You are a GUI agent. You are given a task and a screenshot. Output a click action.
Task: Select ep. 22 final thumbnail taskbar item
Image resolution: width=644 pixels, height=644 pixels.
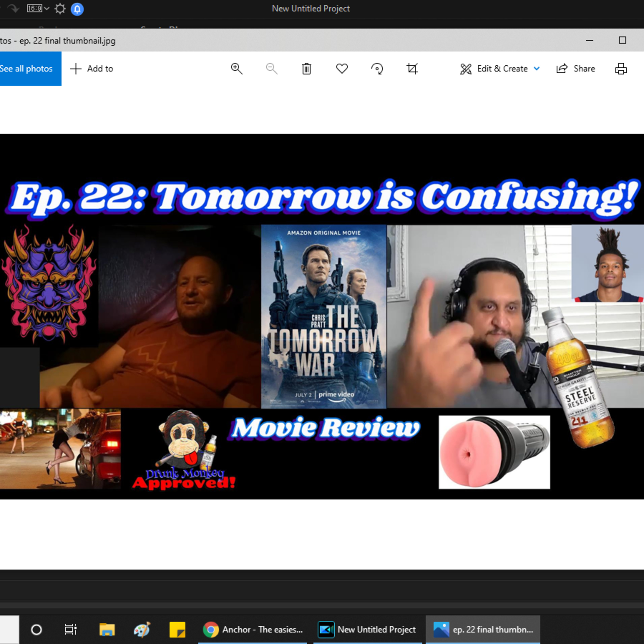(483, 630)
